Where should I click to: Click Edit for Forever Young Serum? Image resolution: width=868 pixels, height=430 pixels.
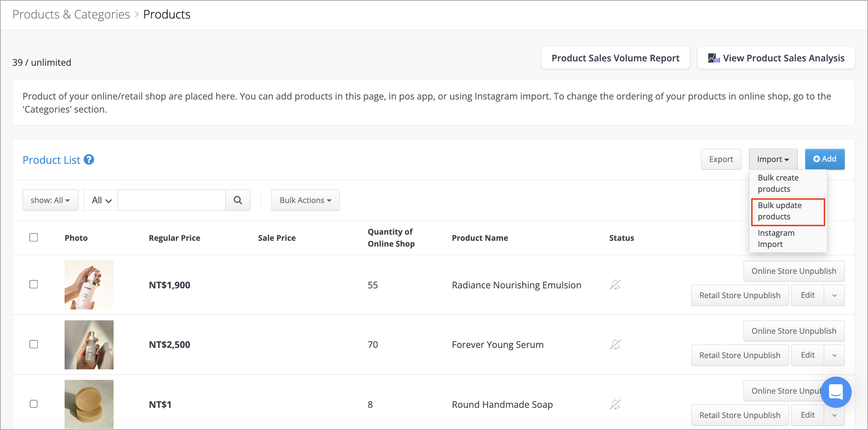pos(808,355)
